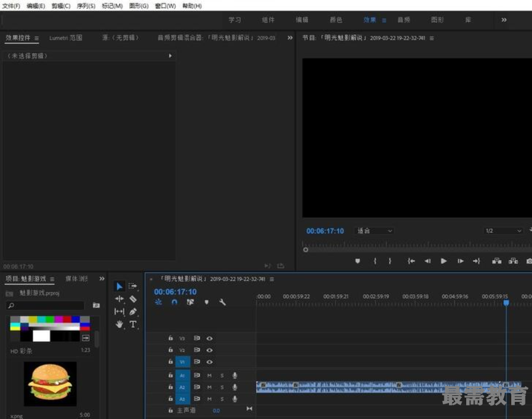The width and height of the screenshot is (532, 419).
Task: Toggle lock on track V2
Action: coord(171,350)
